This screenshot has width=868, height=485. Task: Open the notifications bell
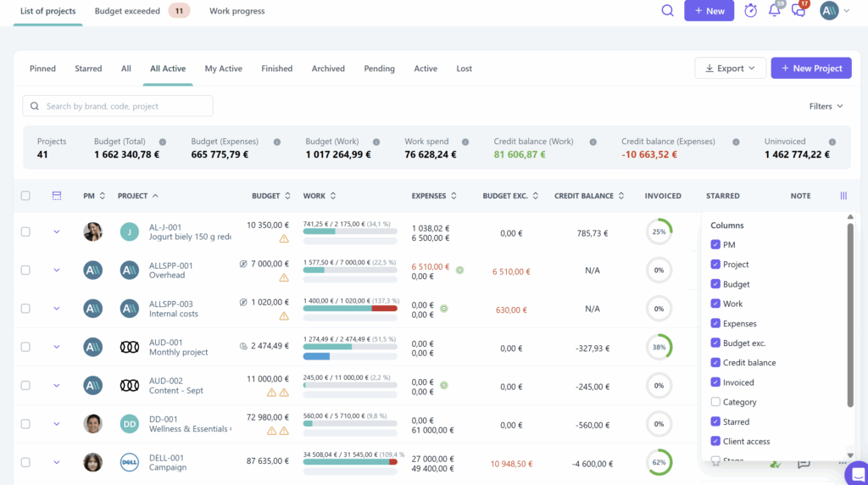[x=774, y=11]
